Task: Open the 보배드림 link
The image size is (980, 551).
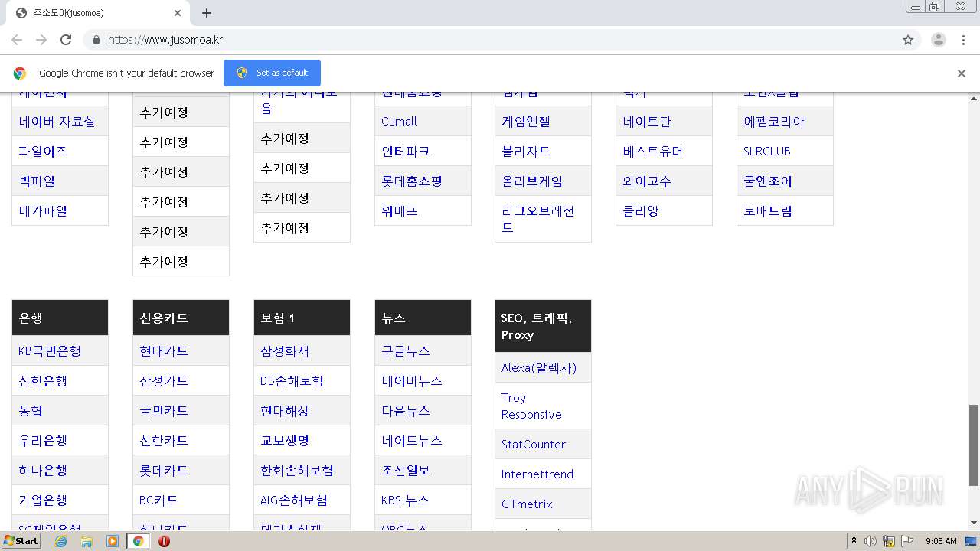Action: (768, 211)
